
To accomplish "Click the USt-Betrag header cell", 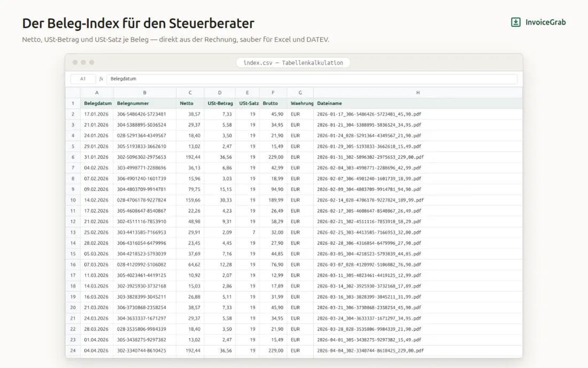I will (x=220, y=103).
